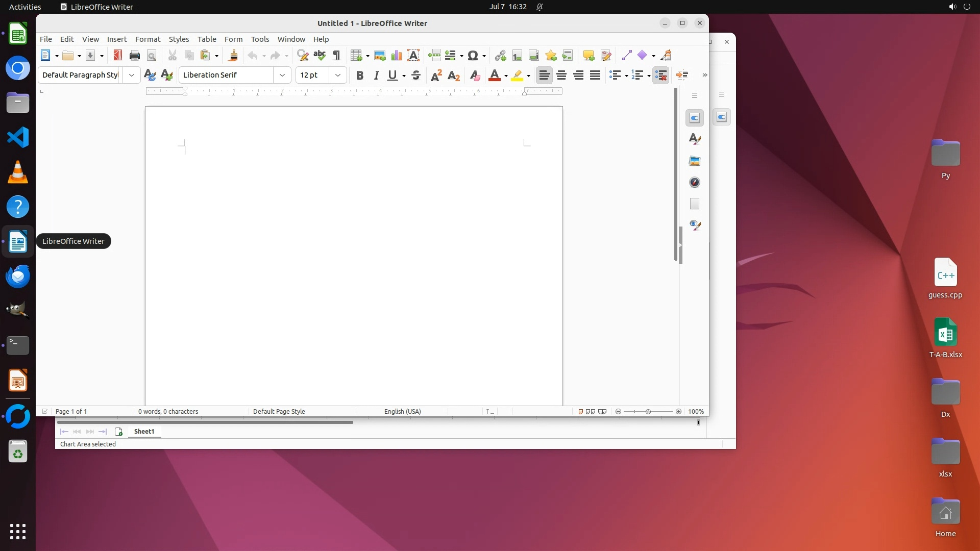980x551 pixels.
Task: Click the Insert Special Character omega icon
Action: [473, 56]
